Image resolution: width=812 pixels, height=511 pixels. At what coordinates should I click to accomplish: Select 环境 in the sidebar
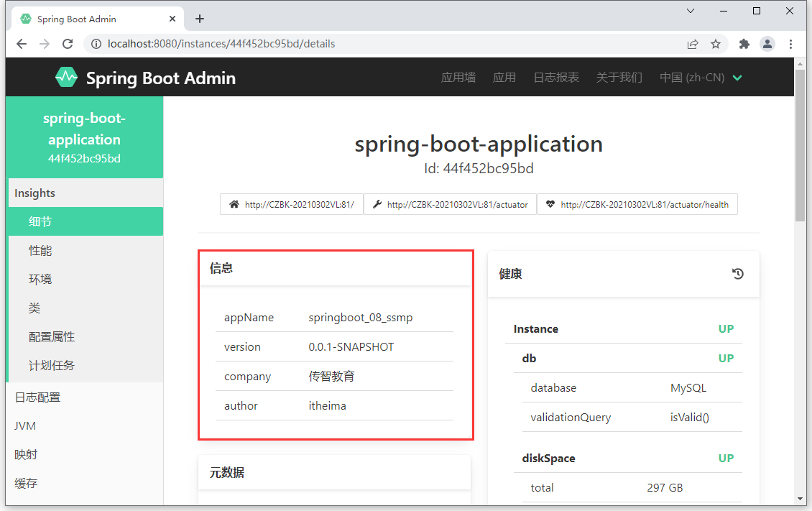click(x=40, y=280)
